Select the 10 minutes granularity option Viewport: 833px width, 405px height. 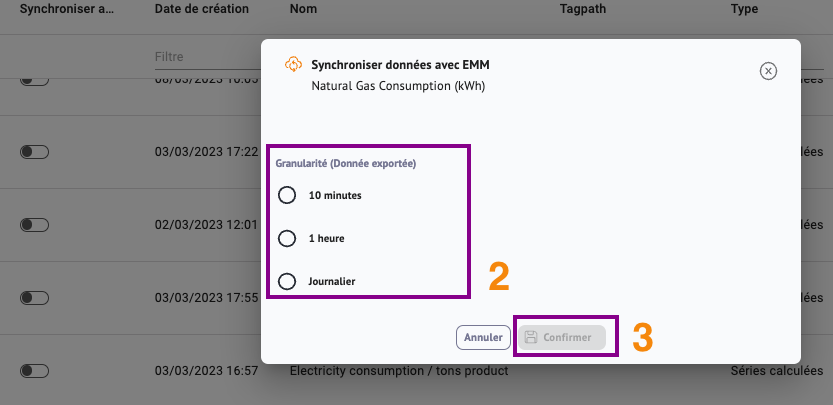click(x=287, y=195)
